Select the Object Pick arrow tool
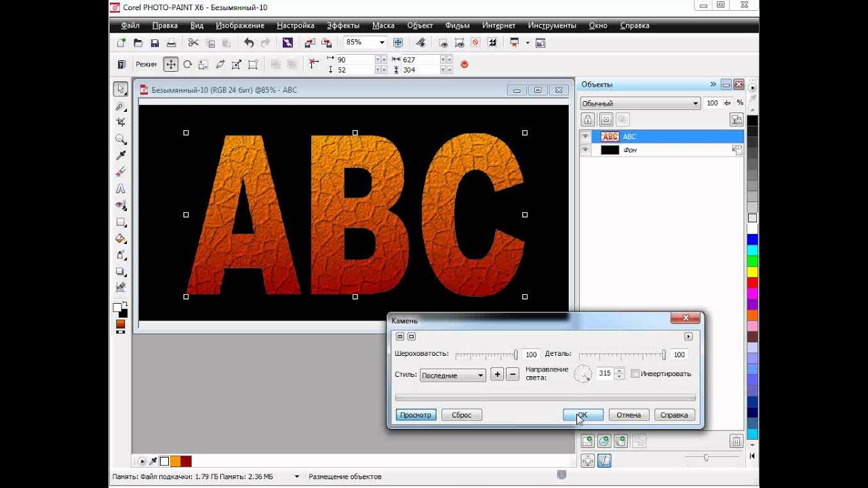Screen dimensions: 868x488 pyautogui.click(x=121, y=89)
